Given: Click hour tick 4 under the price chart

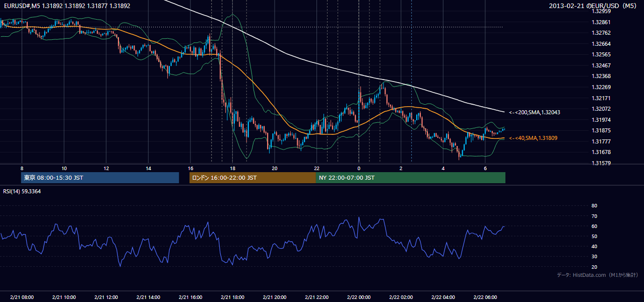Looking at the screenshot, I should tap(443, 169).
